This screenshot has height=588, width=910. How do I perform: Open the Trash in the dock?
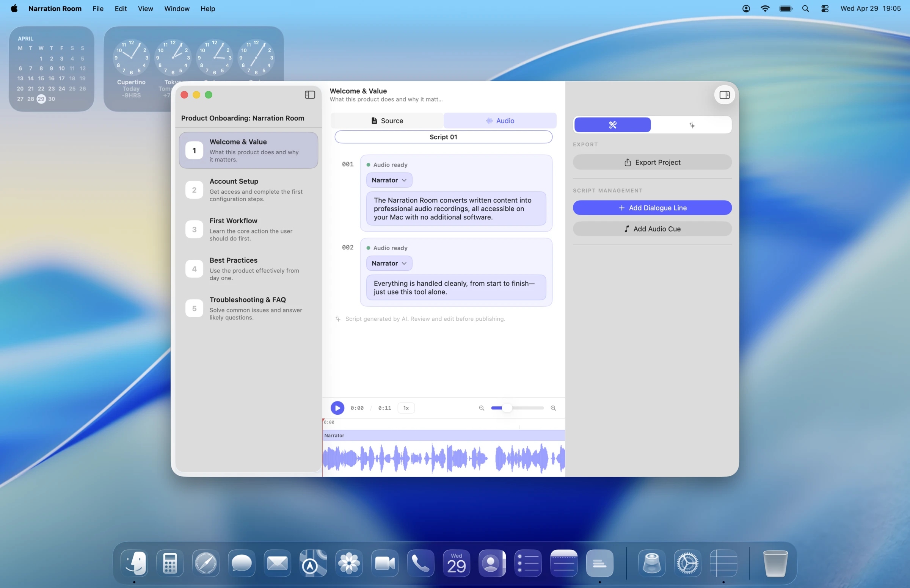pyautogui.click(x=775, y=563)
